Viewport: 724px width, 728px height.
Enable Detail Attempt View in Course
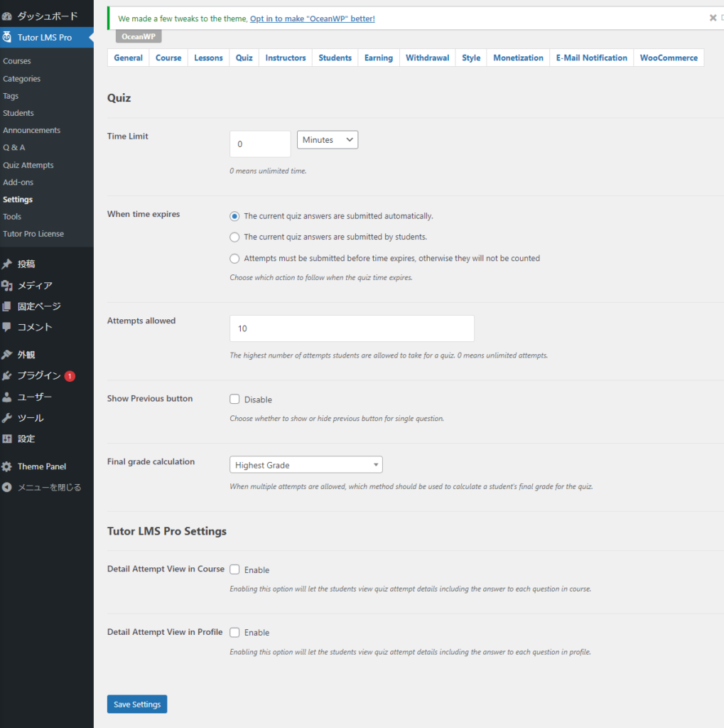234,569
